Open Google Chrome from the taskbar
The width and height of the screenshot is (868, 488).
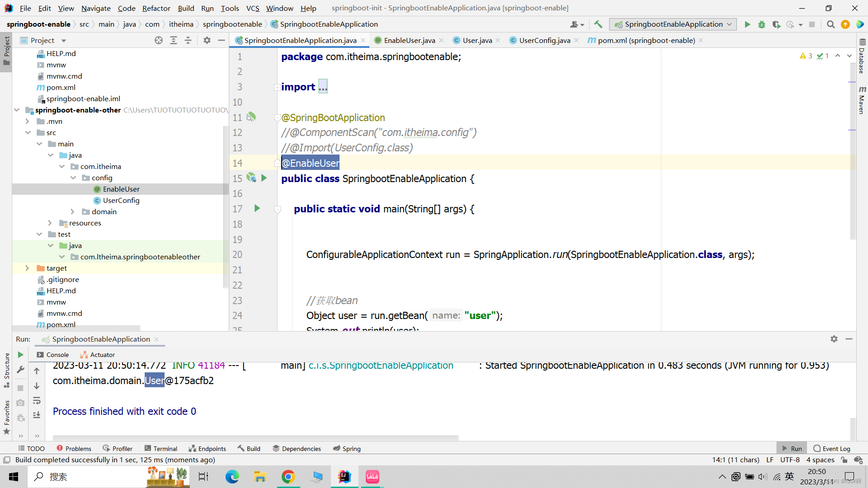(288, 477)
